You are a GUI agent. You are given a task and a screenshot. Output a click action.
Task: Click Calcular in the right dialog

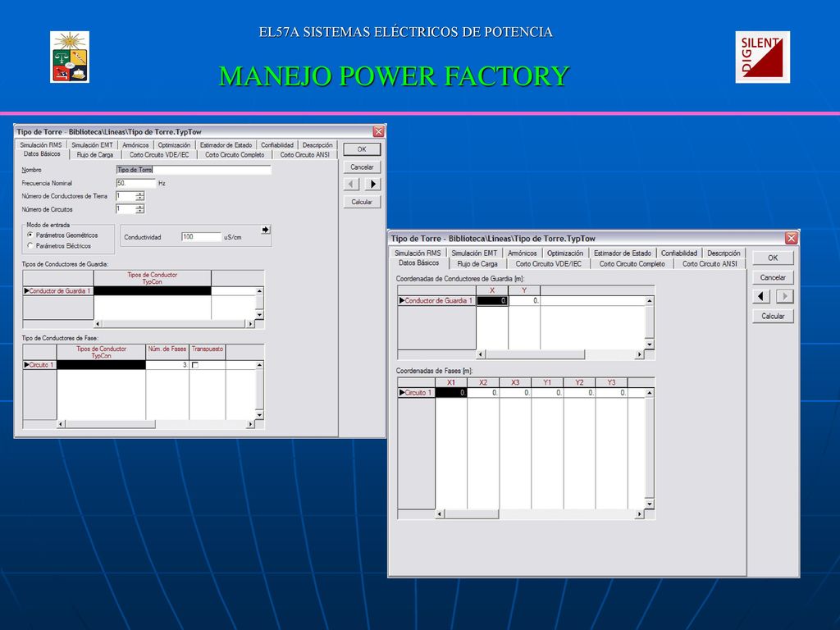[x=773, y=316]
